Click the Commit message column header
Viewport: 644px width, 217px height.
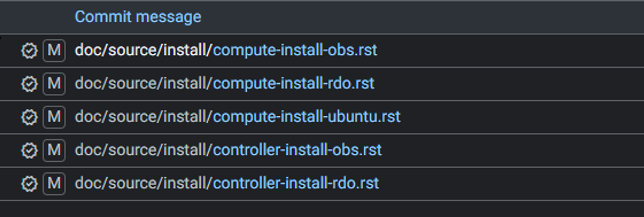(x=138, y=17)
